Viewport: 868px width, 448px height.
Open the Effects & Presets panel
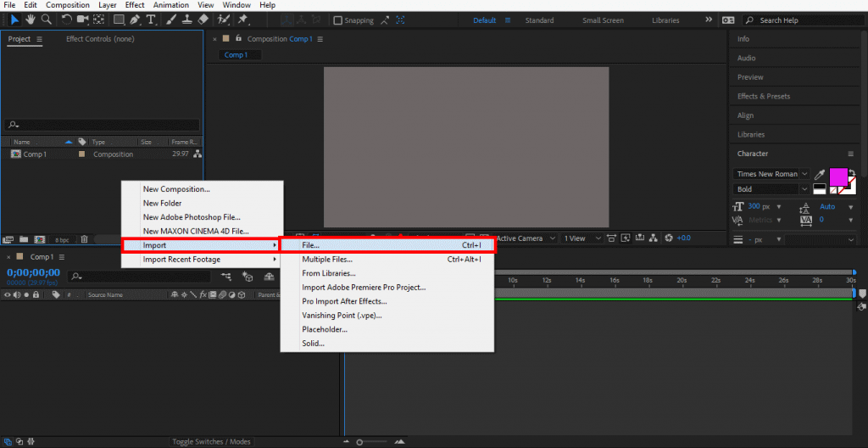click(763, 96)
